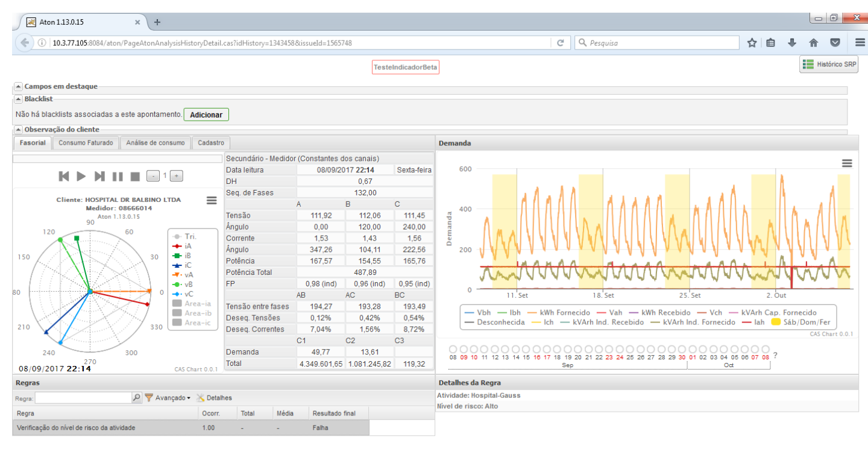
Task: Switch to the Consumo Faturado tab
Action: click(86, 143)
